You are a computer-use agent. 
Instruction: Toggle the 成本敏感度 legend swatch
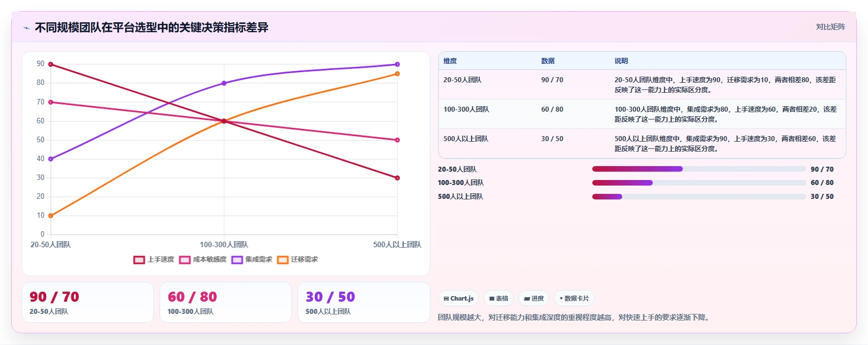tap(185, 260)
